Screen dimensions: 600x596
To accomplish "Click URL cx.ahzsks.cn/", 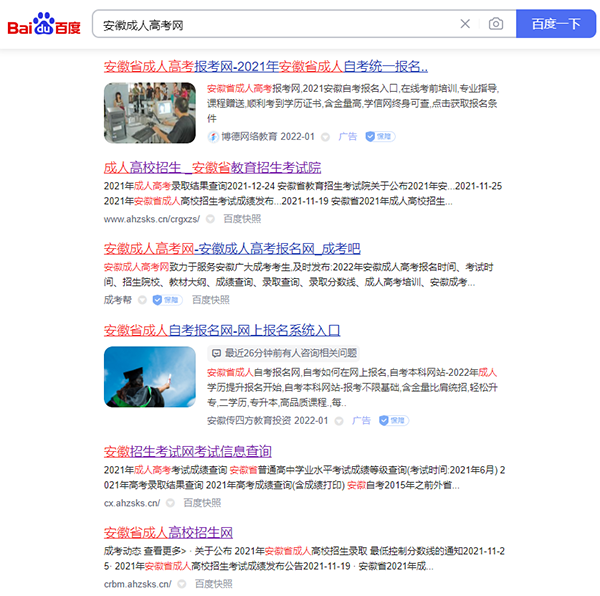I will tap(132, 503).
